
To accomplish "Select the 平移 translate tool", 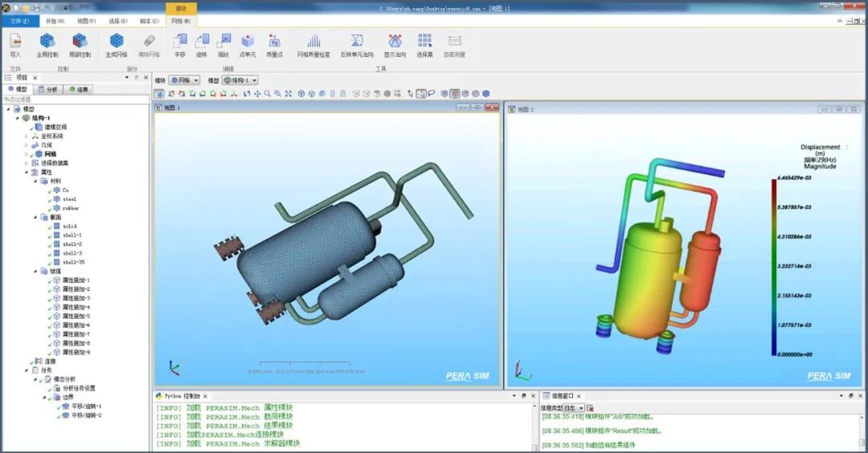I will 180,43.
